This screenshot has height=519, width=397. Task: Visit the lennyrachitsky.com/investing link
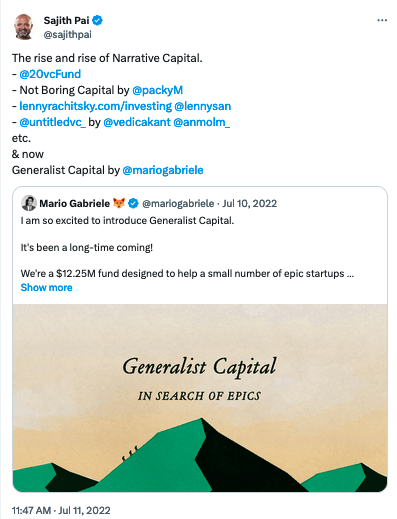coord(95,106)
